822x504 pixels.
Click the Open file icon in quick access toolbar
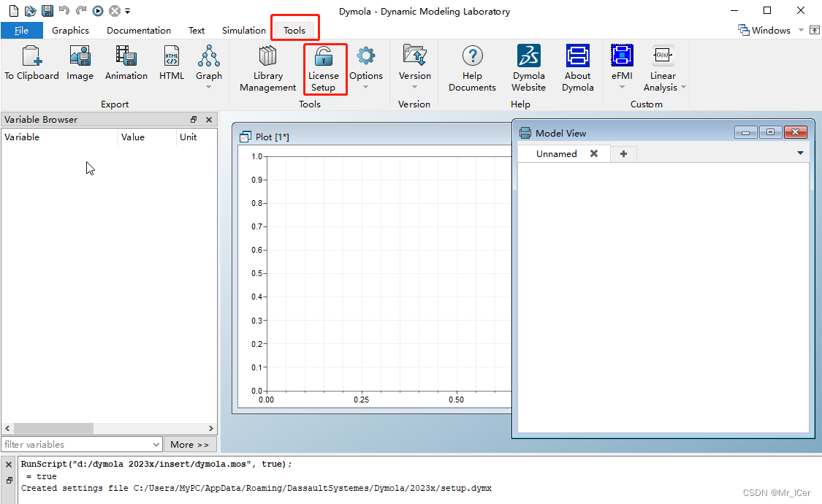31,10
